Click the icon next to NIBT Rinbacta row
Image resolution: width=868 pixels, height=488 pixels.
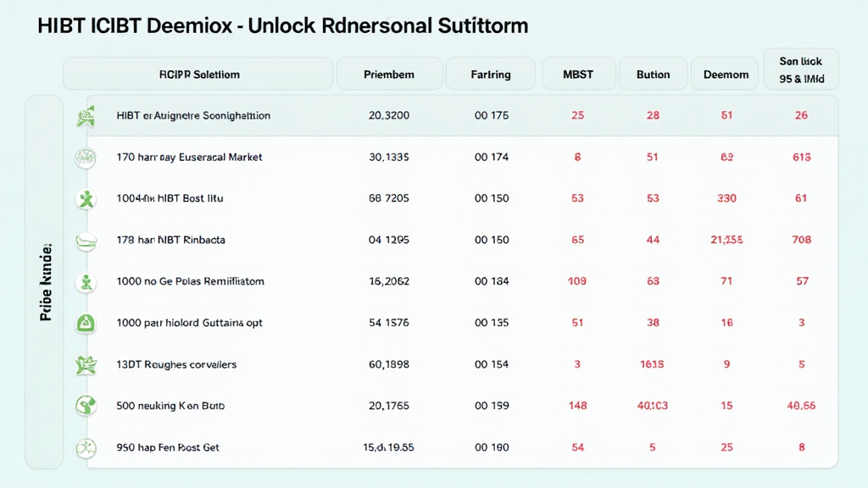pyautogui.click(x=84, y=241)
